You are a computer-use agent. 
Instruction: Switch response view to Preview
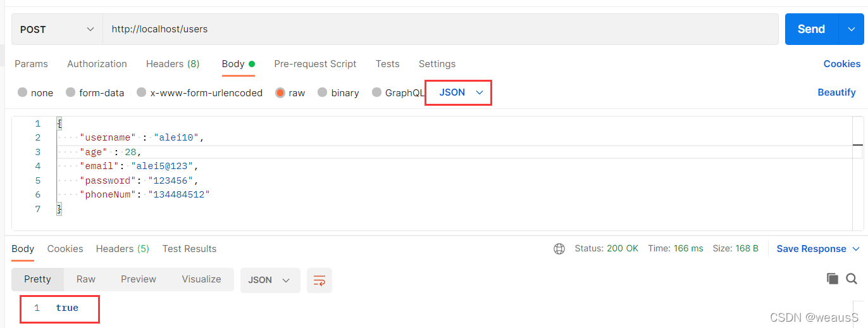tap(139, 279)
